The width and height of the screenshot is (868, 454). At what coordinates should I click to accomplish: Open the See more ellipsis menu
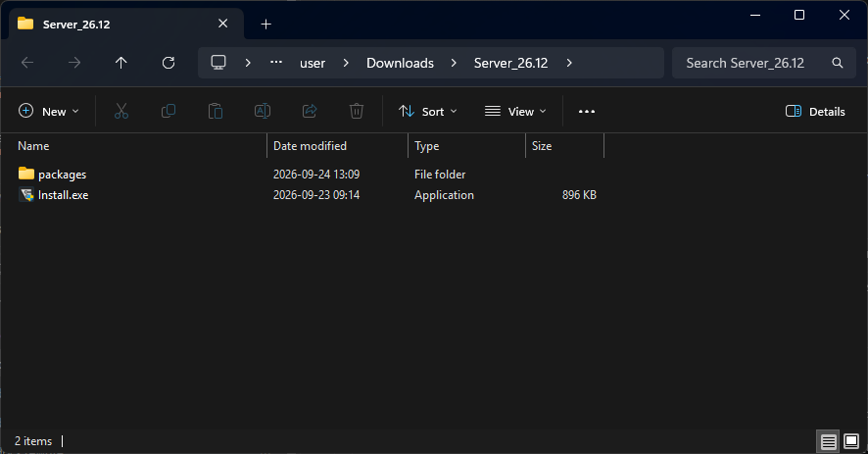(x=587, y=112)
